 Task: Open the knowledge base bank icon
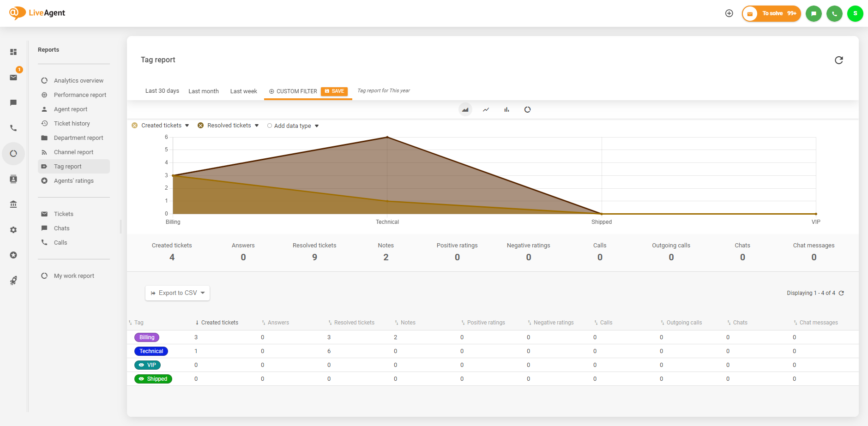(x=13, y=204)
